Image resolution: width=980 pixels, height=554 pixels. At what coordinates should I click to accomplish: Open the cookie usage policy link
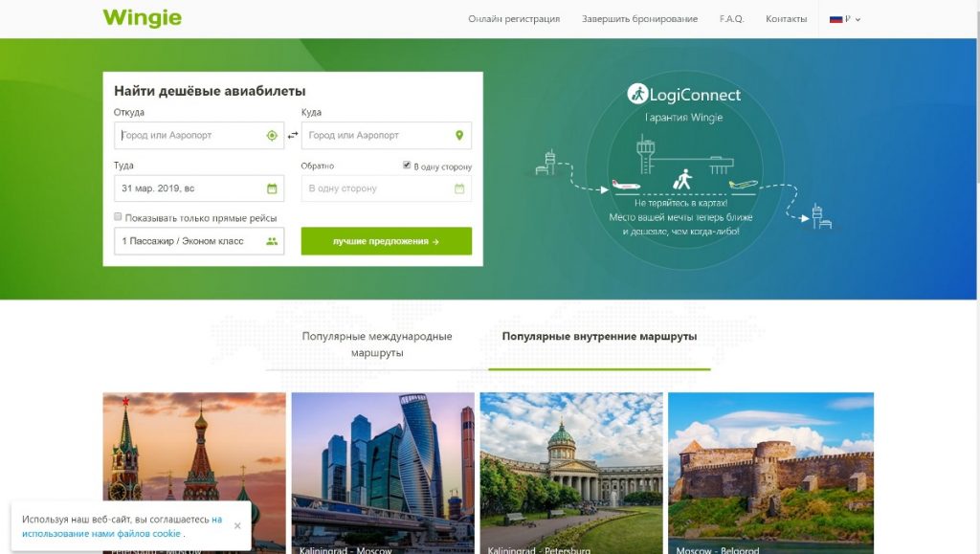click(122, 526)
